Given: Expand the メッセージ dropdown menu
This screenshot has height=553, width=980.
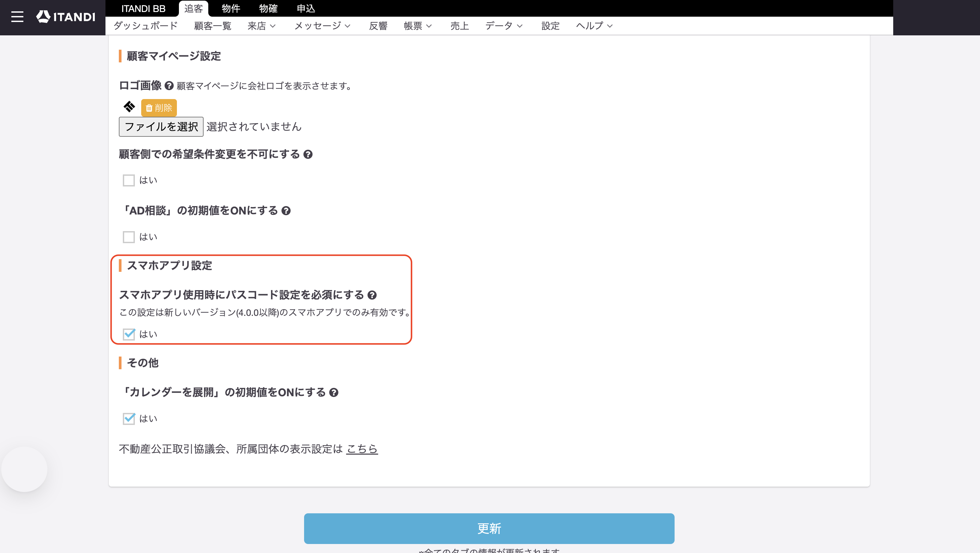Looking at the screenshot, I should pos(322,26).
